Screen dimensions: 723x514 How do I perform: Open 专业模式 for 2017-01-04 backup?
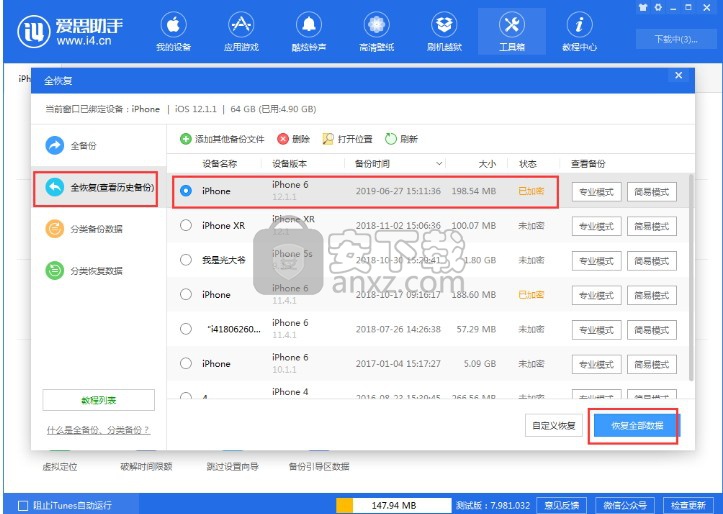coord(596,365)
